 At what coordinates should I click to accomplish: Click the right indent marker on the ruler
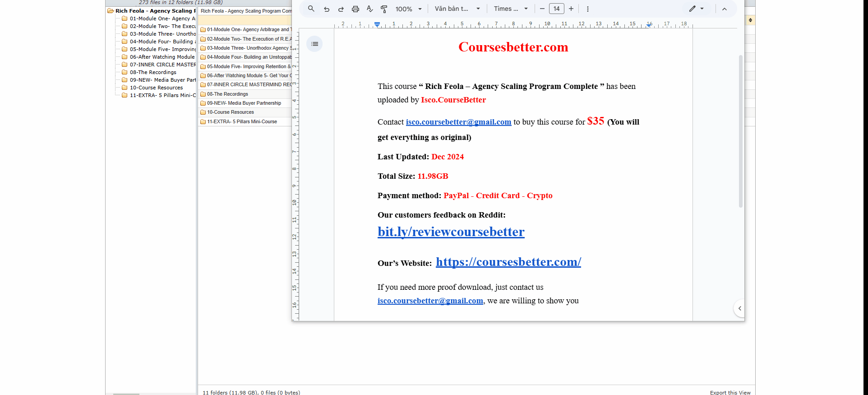(649, 25)
